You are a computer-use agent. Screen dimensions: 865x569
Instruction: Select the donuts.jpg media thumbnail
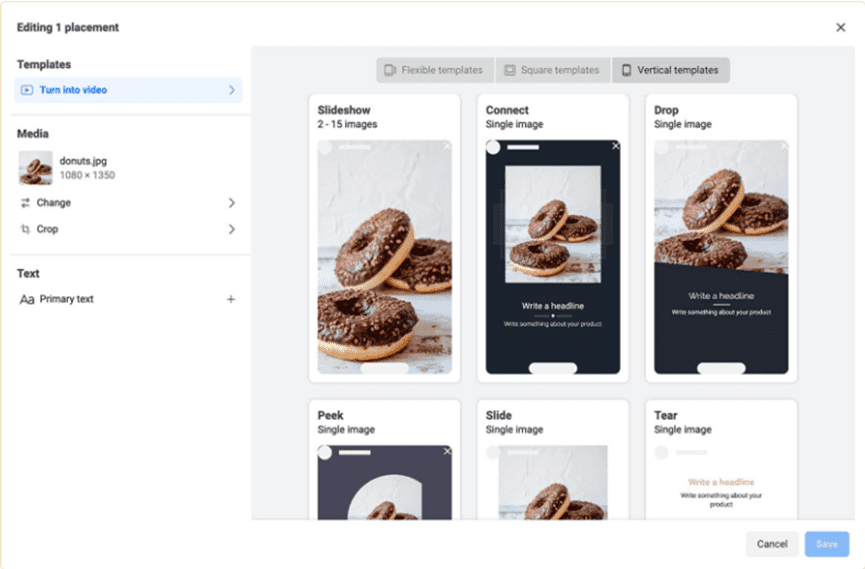[36, 168]
